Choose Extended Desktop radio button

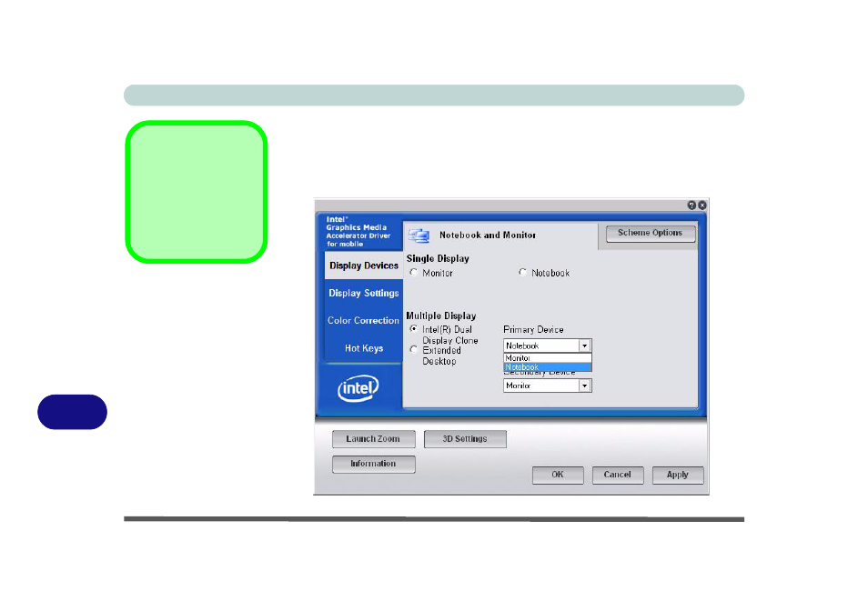pyautogui.click(x=413, y=349)
